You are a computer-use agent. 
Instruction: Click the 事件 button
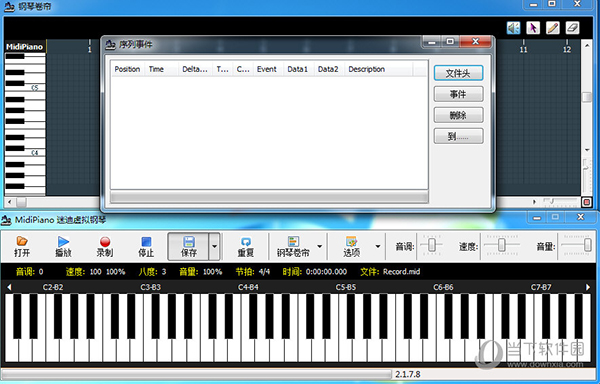(x=458, y=94)
